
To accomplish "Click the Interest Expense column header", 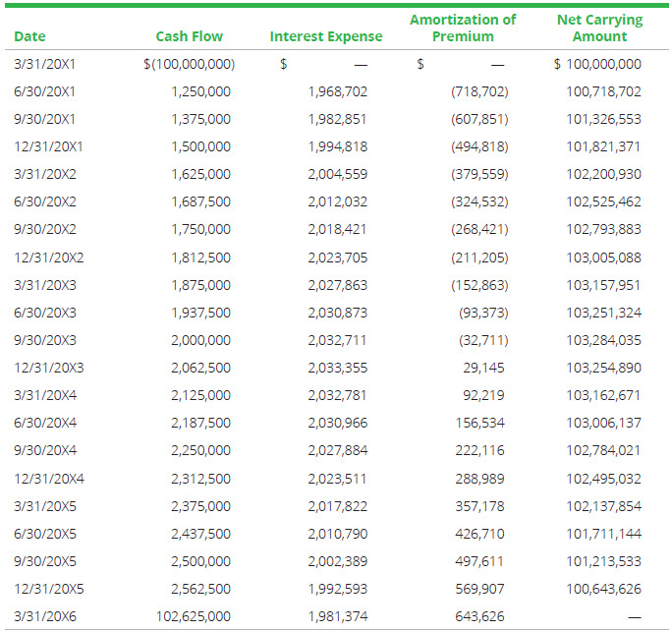I will click(x=326, y=37).
